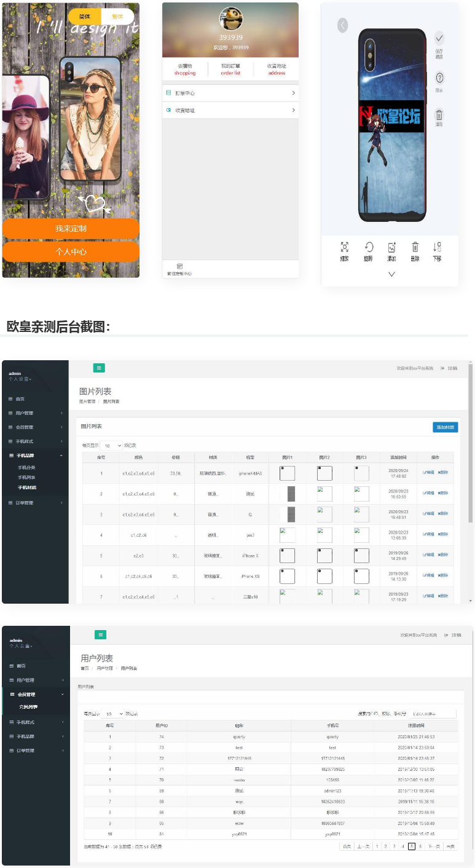Viewport: 475px width, 868px height.
Task: Click green hamburger menu in image list panel
Action: click(99, 368)
